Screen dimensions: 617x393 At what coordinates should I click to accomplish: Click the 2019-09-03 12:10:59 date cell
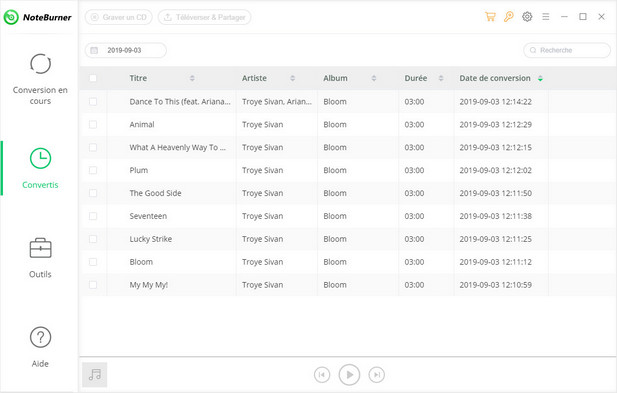[x=495, y=284]
